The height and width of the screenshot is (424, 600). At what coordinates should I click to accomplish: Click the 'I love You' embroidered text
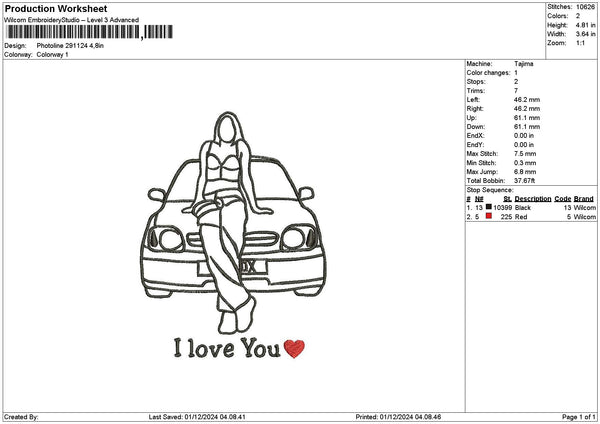tap(227, 348)
